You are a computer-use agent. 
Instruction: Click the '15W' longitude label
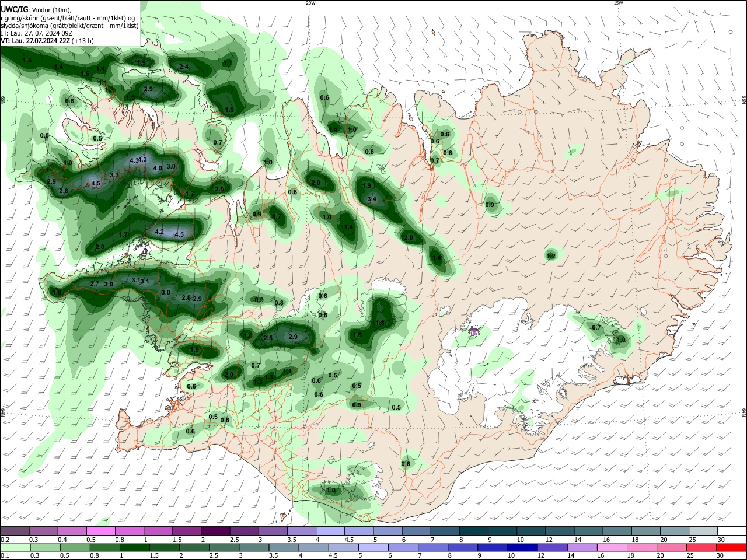click(x=618, y=3)
